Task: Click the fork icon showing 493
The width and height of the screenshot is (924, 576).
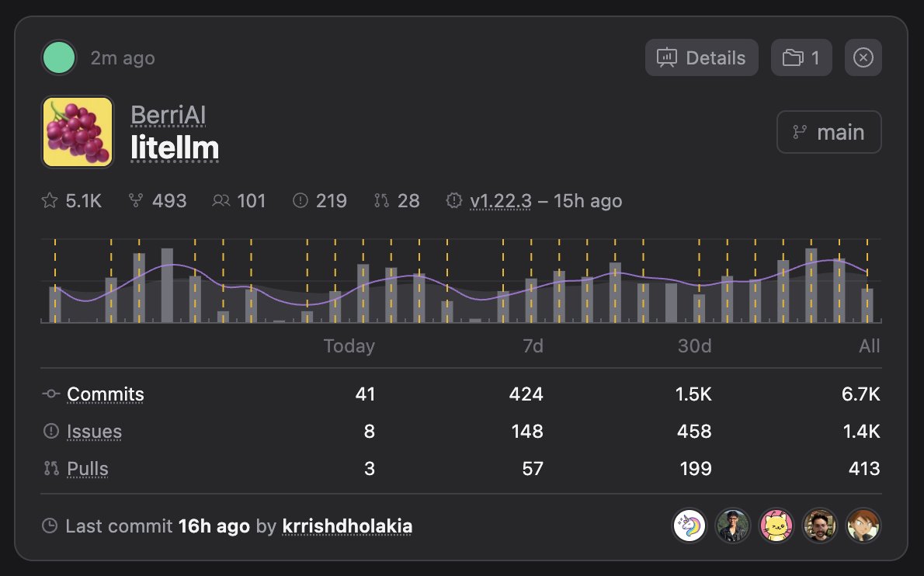Action: (136, 201)
